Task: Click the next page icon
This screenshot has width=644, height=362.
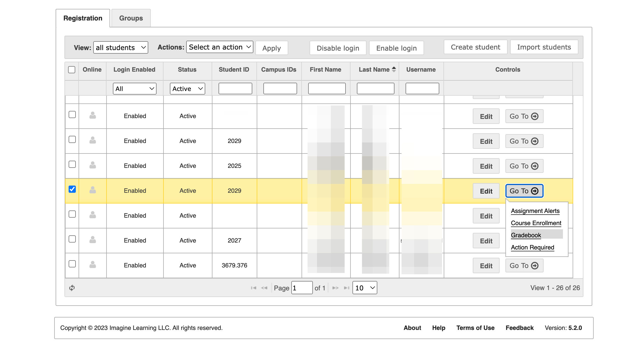Action: [336, 288]
